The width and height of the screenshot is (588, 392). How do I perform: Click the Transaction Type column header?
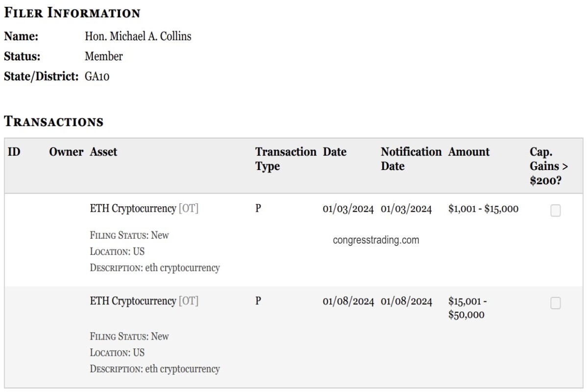pyautogui.click(x=286, y=159)
